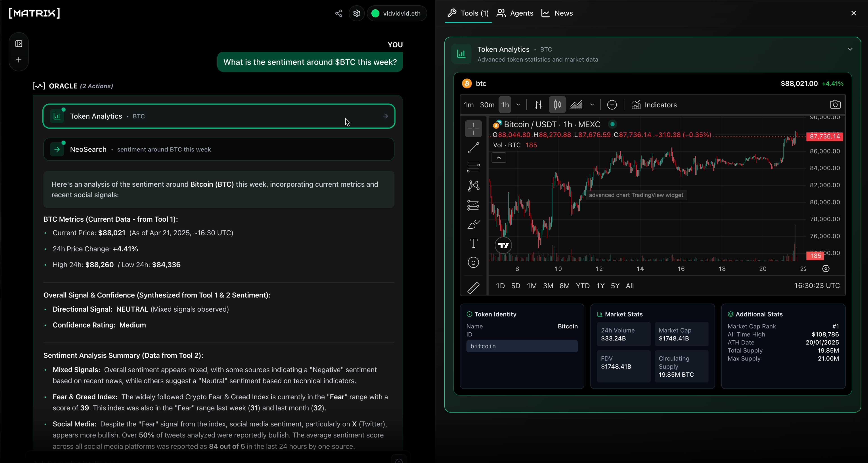Choose the chart patterns tool
The width and height of the screenshot is (868, 463).
474,186
